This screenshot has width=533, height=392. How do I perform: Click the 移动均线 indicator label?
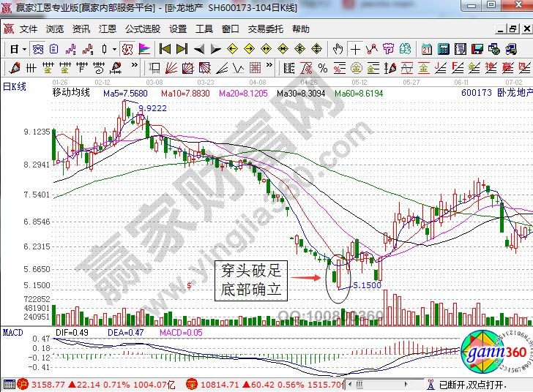(70, 93)
